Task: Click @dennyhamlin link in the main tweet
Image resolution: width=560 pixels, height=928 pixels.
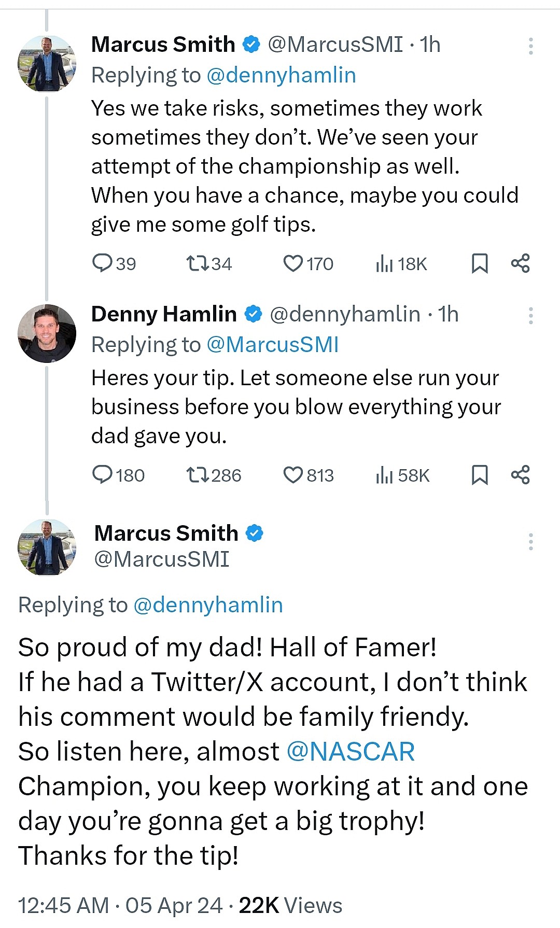Action: [208, 605]
